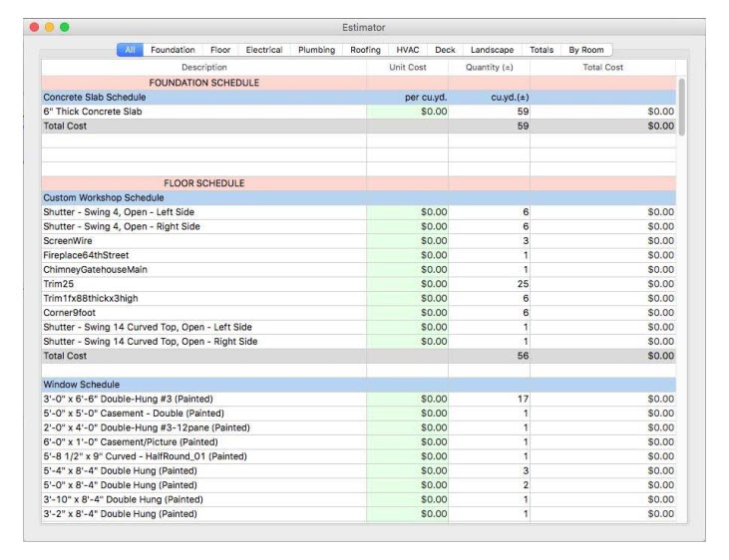
Task: Edit unit cost for 3'-0" x 6'-6" Double-Hung #3
Action: (x=407, y=399)
